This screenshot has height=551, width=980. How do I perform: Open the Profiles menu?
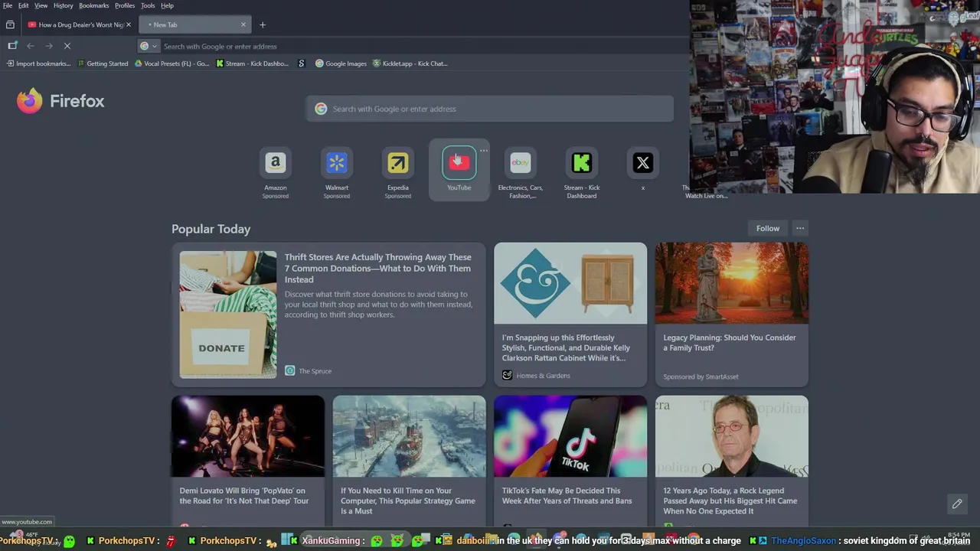tap(125, 5)
